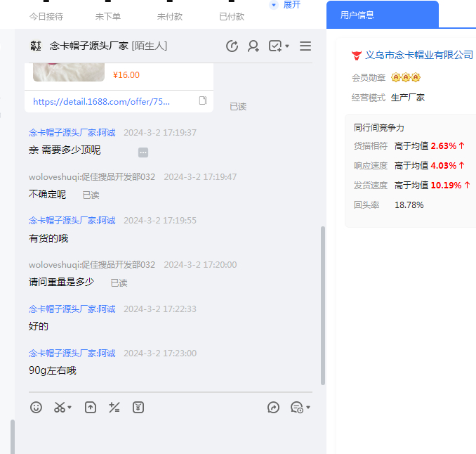Click the forward message bubble icon

click(273, 407)
